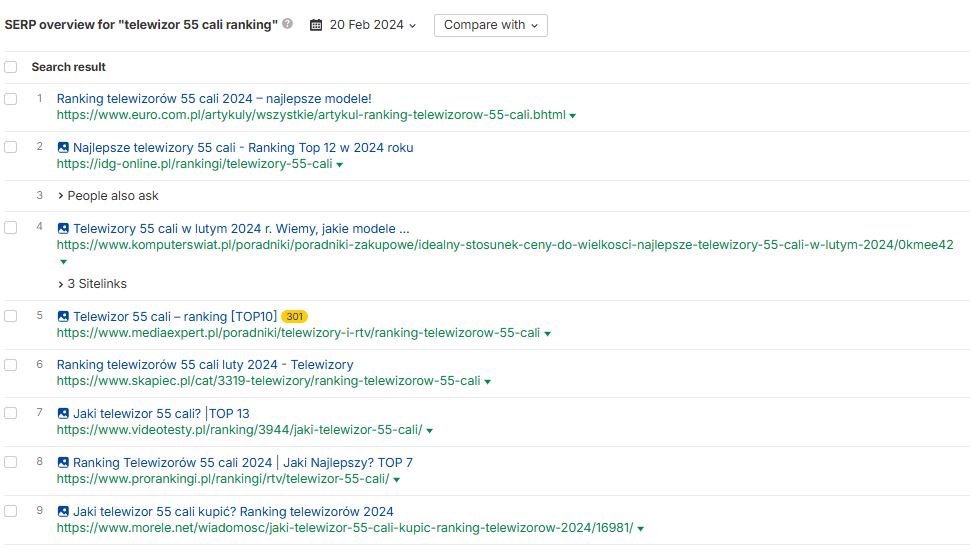This screenshot has width=970, height=554.
Task: Open the skapiec.pl ranking URL link
Action: 268,381
